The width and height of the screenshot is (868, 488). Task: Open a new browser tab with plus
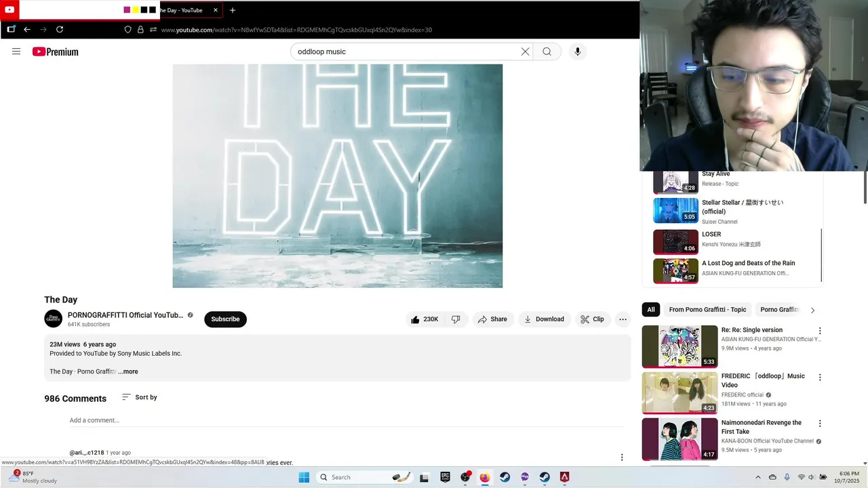(233, 10)
